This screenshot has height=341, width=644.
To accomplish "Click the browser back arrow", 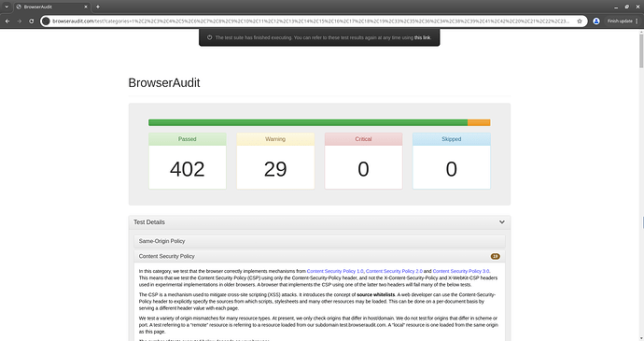I will (7, 21).
